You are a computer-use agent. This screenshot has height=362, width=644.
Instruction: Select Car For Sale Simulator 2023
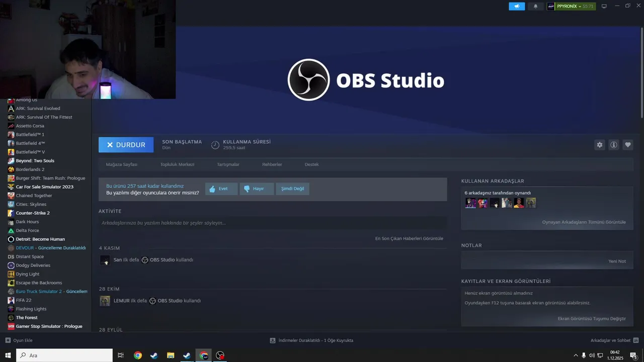tap(44, 187)
